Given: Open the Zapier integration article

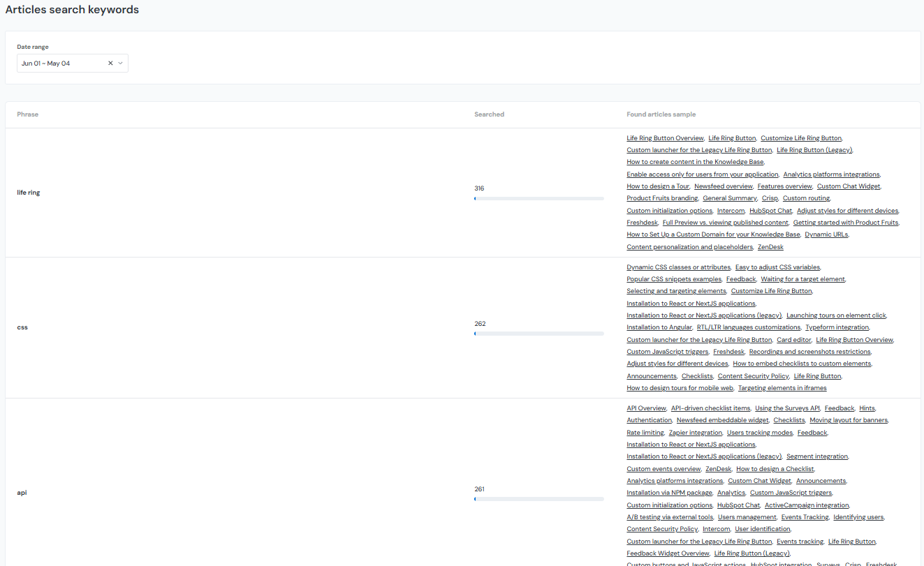Looking at the screenshot, I should (695, 432).
